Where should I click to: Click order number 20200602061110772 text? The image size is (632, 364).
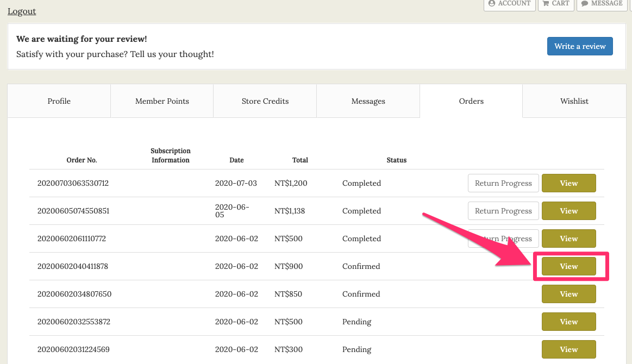72,239
